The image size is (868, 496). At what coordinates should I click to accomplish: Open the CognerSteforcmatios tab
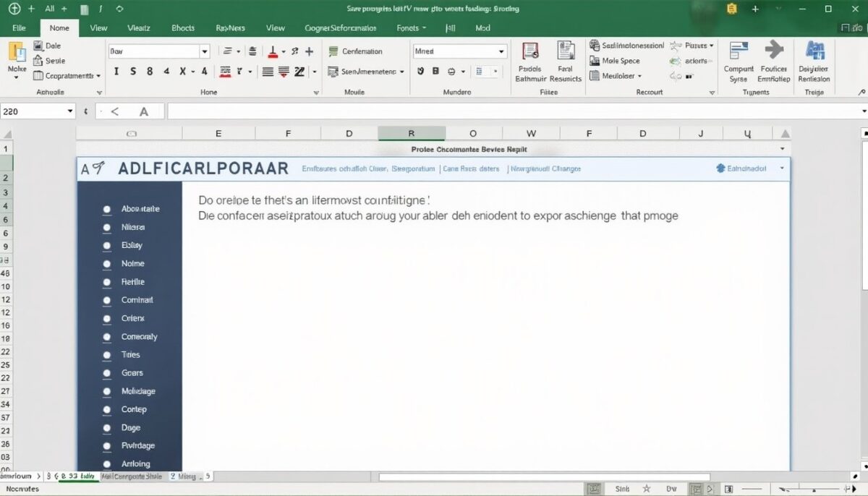coord(341,28)
